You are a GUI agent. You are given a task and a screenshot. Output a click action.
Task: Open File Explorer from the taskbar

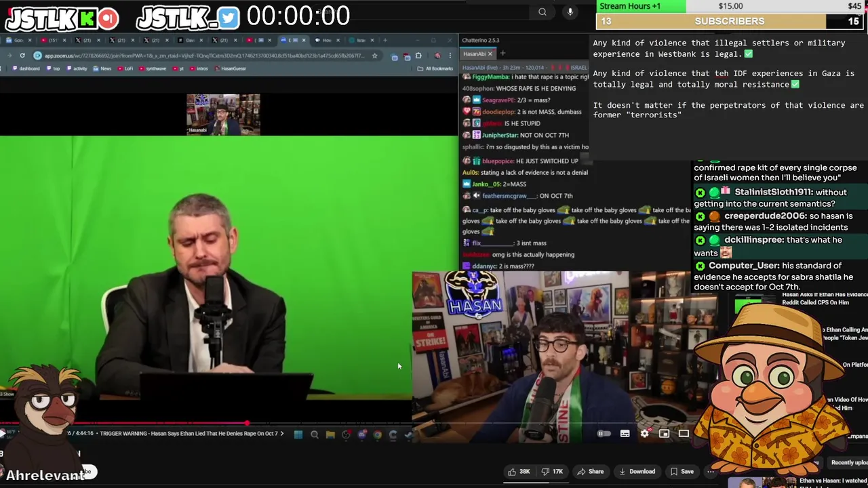coord(330,434)
